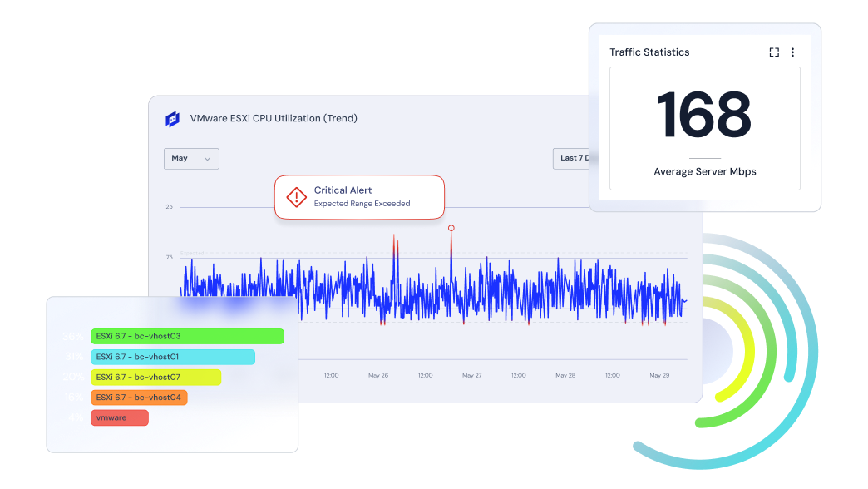Click the 125 y-axis value
The width and height of the screenshot is (868, 489).
coord(168,207)
